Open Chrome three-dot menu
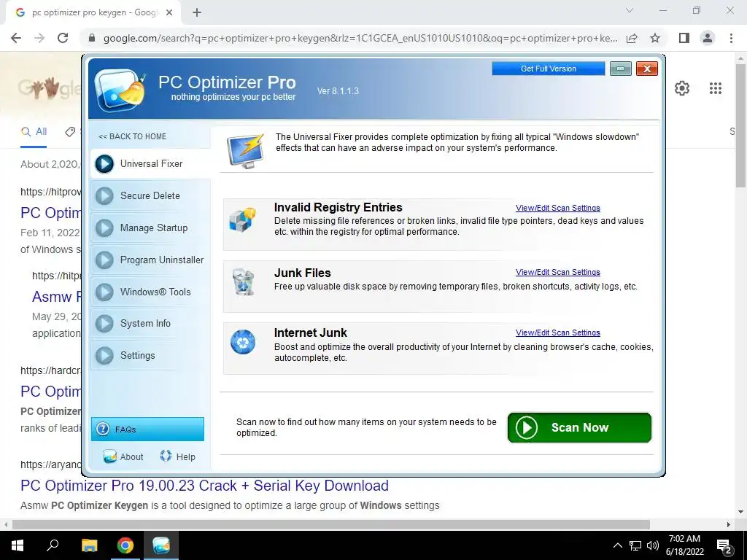 click(x=731, y=38)
